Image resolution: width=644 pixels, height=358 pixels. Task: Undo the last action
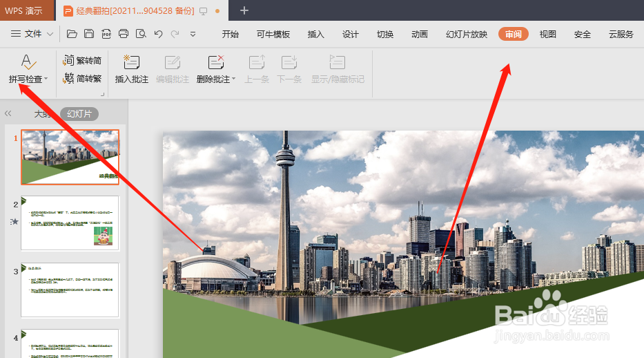(x=159, y=34)
